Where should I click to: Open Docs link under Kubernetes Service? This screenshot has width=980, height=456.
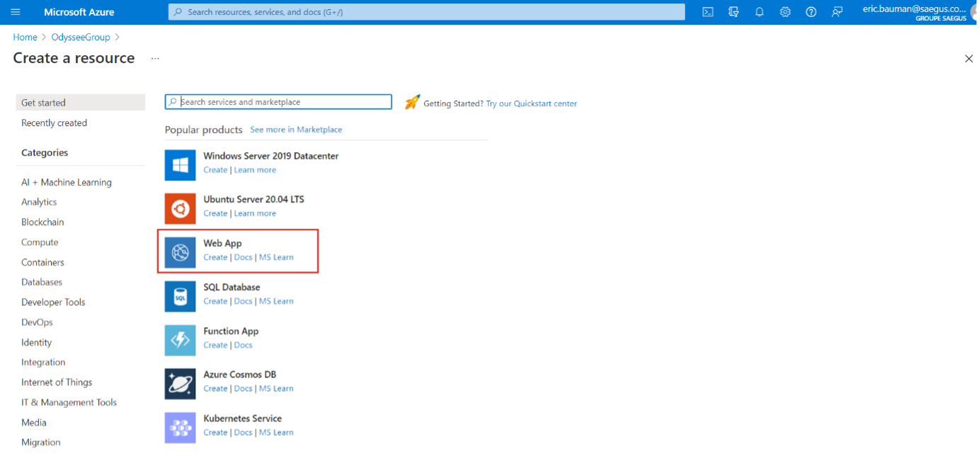243,432
